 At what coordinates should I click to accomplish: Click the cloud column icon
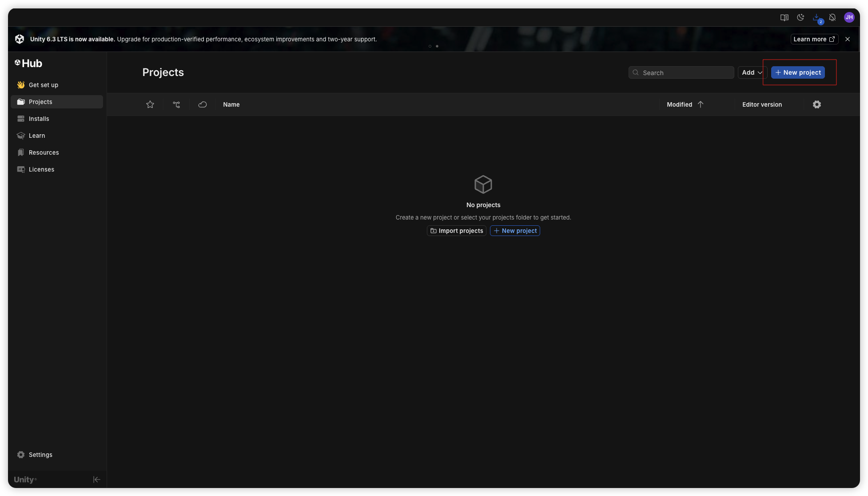click(x=203, y=104)
